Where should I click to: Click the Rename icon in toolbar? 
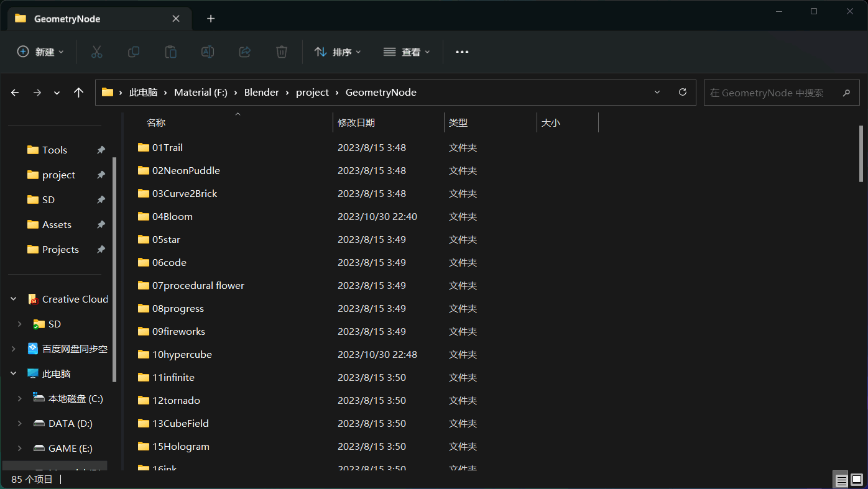(x=208, y=52)
